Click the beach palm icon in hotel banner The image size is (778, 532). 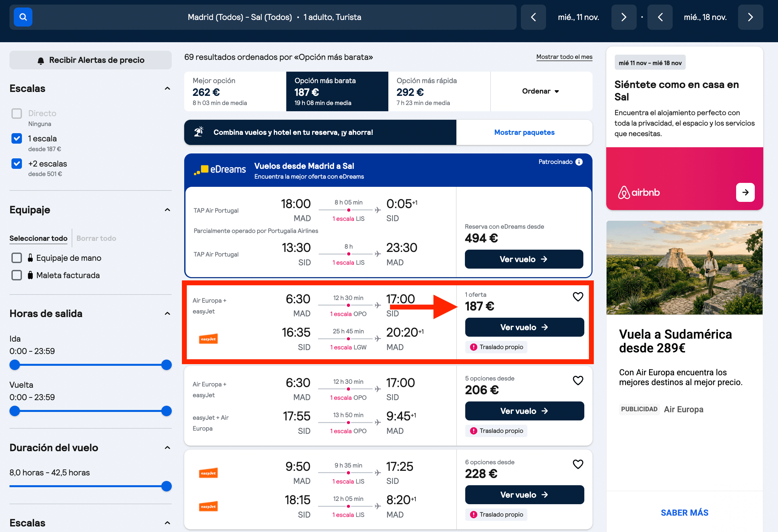tap(199, 132)
